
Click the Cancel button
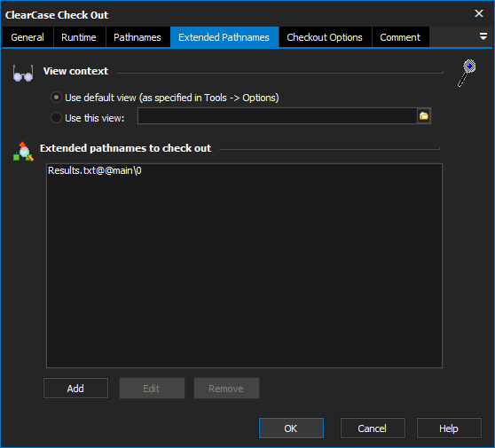point(373,428)
